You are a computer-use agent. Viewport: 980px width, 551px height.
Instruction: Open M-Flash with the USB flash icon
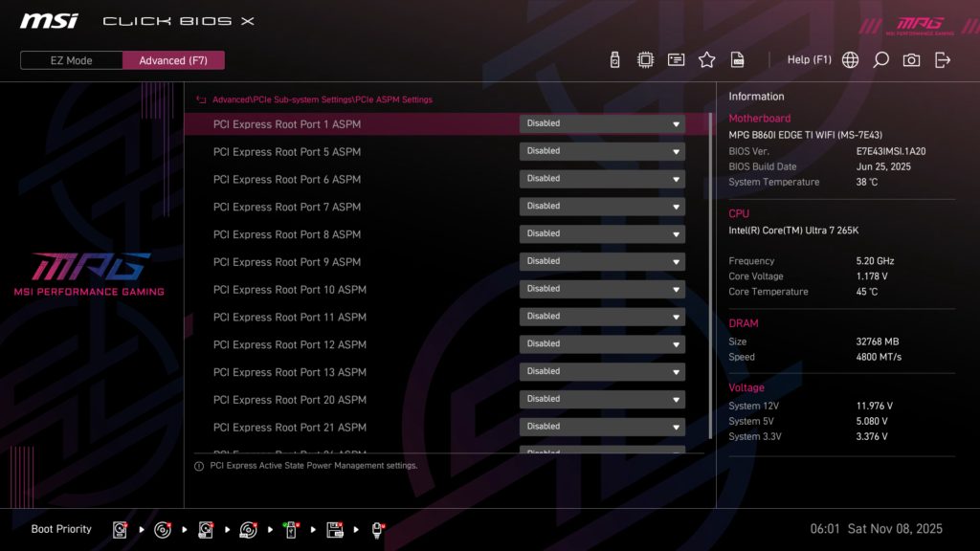coord(613,59)
